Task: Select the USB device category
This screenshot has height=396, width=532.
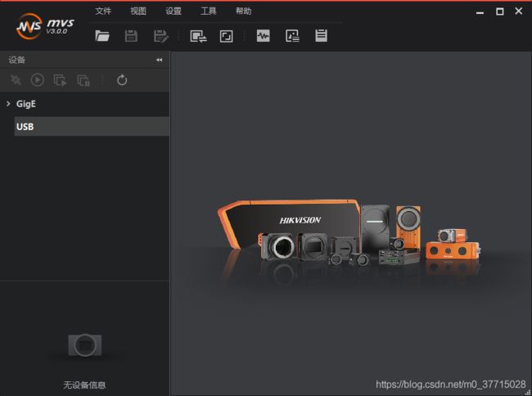Action: pos(92,127)
